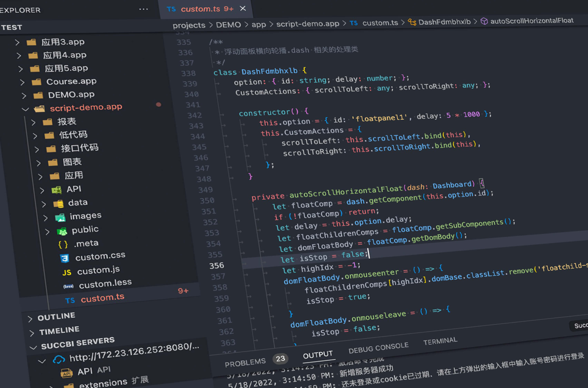Viewport: 588px width, 388px height.
Task: Expand the DEMO.app folder
Action: click(x=24, y=96)
